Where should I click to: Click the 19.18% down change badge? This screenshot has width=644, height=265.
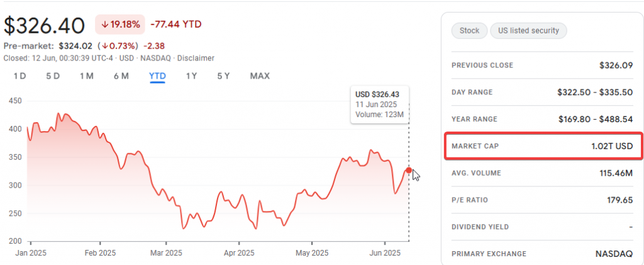click(x=120, y=25)
